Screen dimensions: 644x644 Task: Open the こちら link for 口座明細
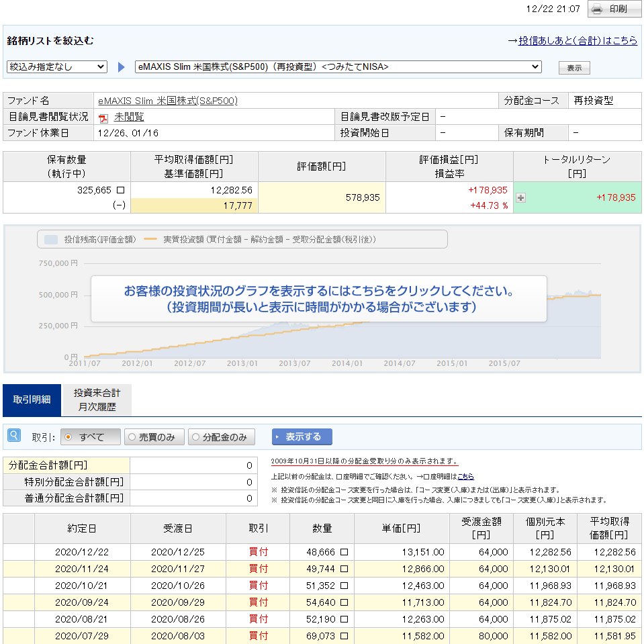[x=465, y=476]
